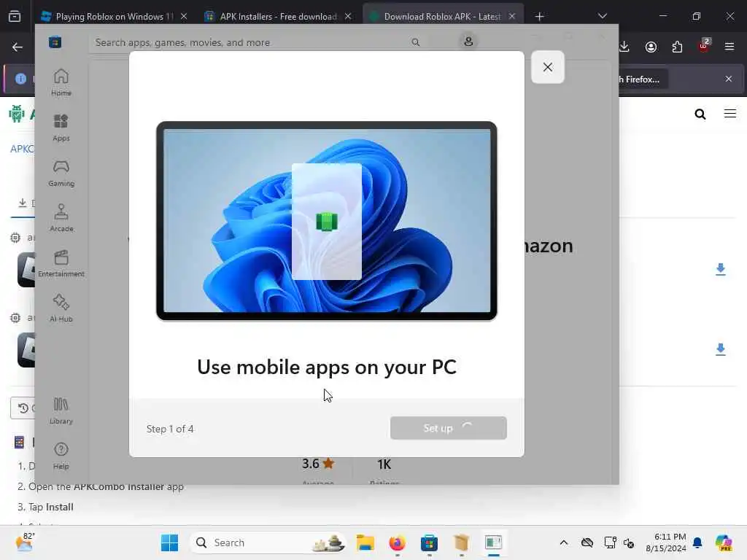Open Arcade section in Store sidebar
747x560 pixels.
coord(61,218)
